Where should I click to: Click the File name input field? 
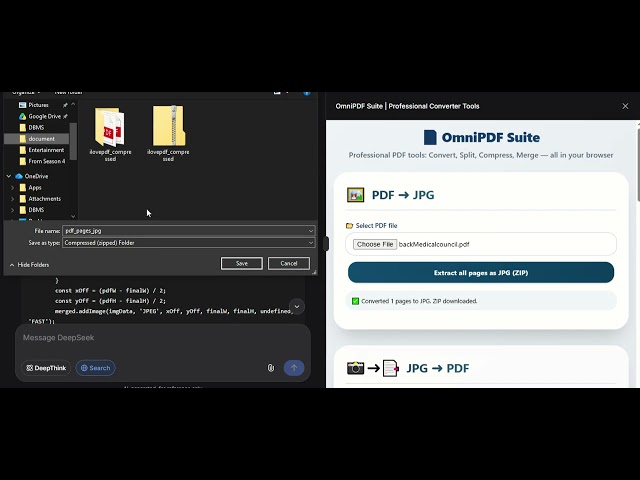[x=185, y=231]
